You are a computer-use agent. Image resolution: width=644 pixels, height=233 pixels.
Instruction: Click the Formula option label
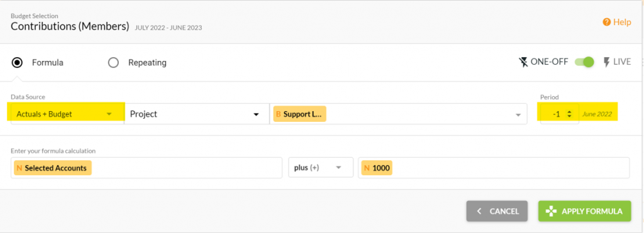48,63
